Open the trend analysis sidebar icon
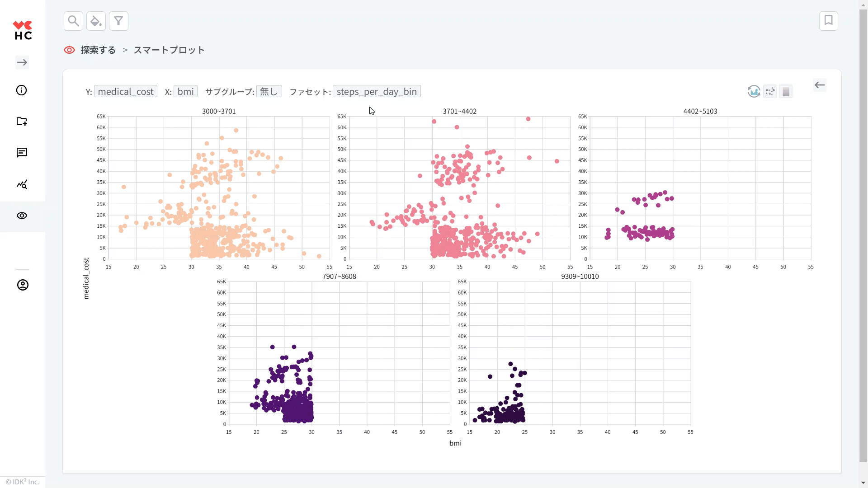This screenshot has height=488, width=868. 22,184
